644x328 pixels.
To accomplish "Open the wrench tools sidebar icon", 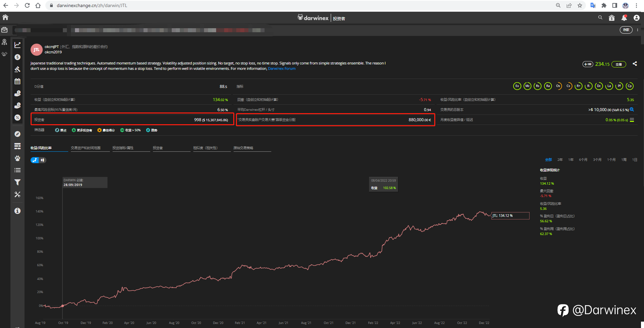I will (17, 194).
